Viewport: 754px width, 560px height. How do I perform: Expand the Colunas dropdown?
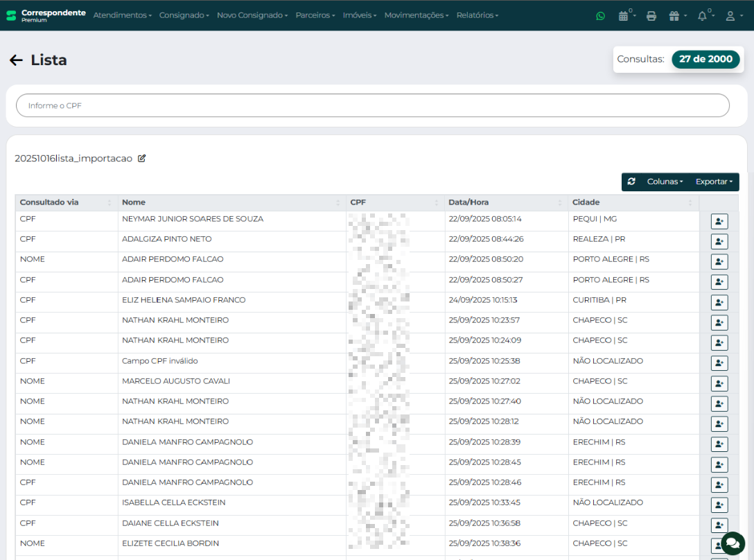665,182
